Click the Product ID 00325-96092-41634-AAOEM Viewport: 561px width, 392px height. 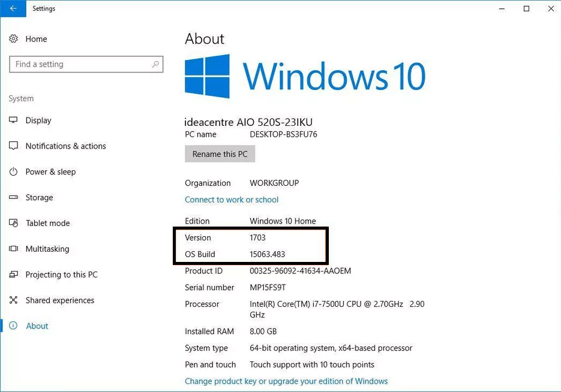300,271
